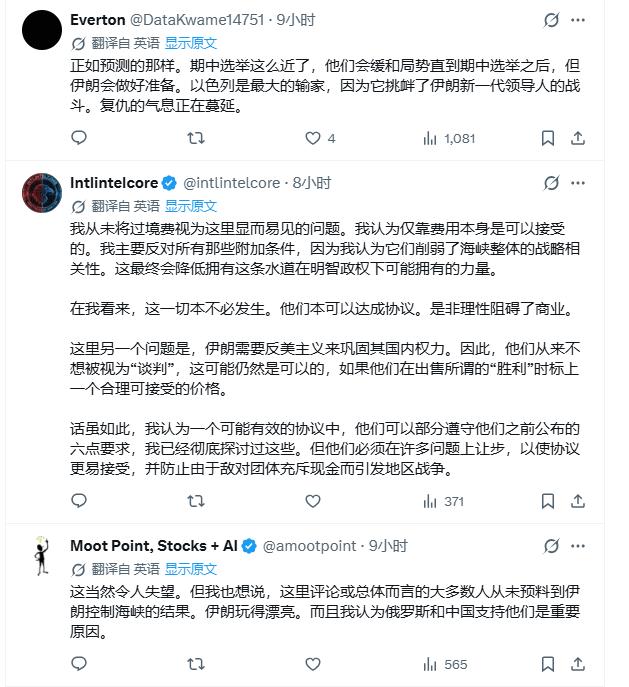View analytics showing 371 views
This screenshot has height=687, width=629.
[x=443, y=501]
